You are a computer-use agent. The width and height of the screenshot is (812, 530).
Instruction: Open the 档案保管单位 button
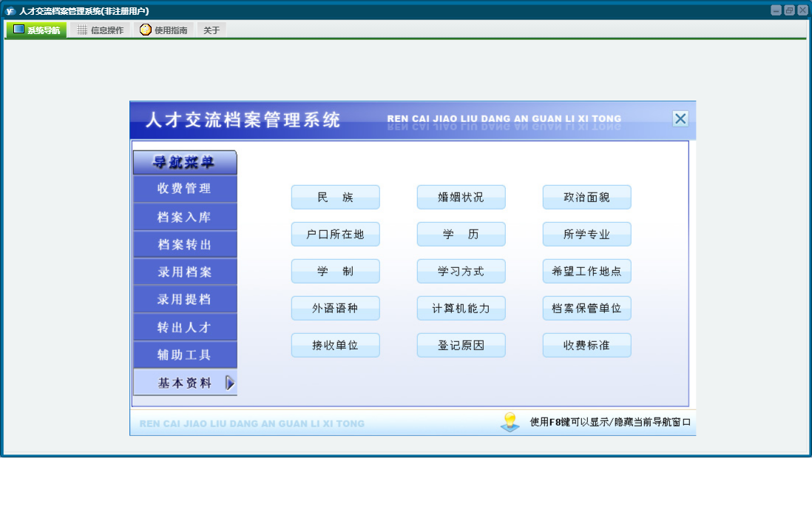pos(586,308)
